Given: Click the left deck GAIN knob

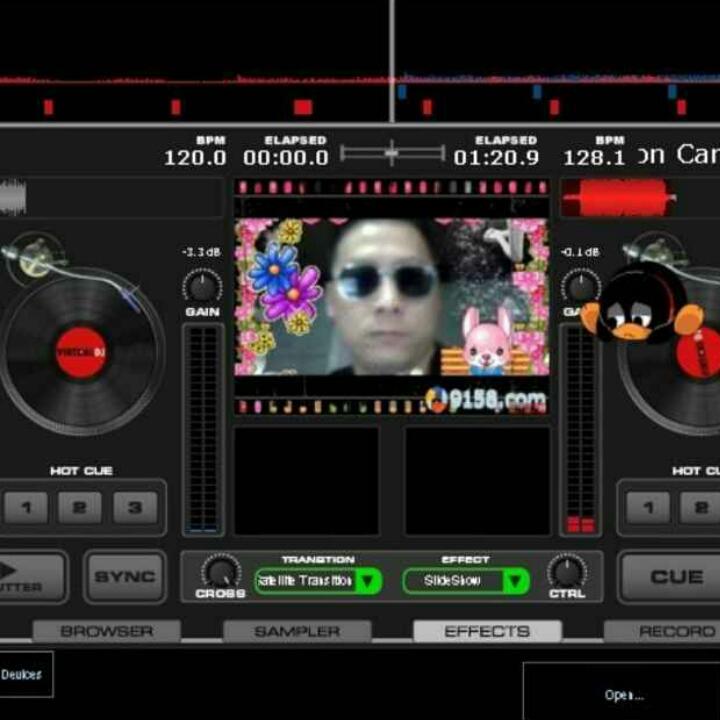Looking at the screenshot, I should tap(202, 287).
